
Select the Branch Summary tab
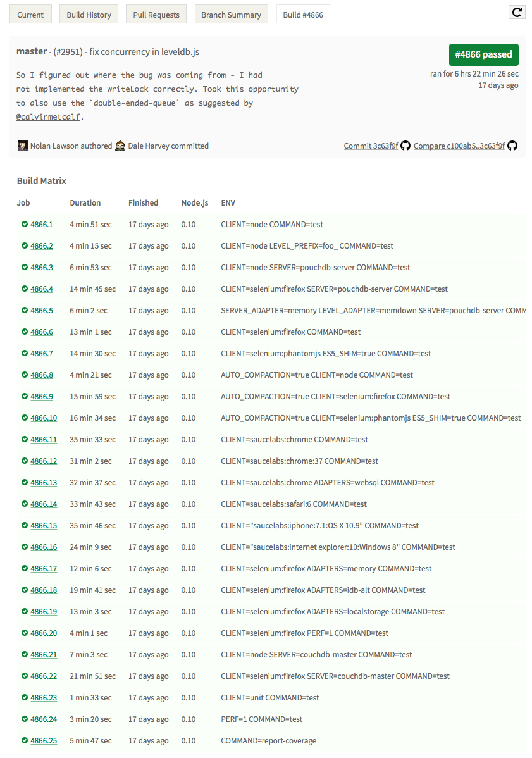tap(231, 15)
